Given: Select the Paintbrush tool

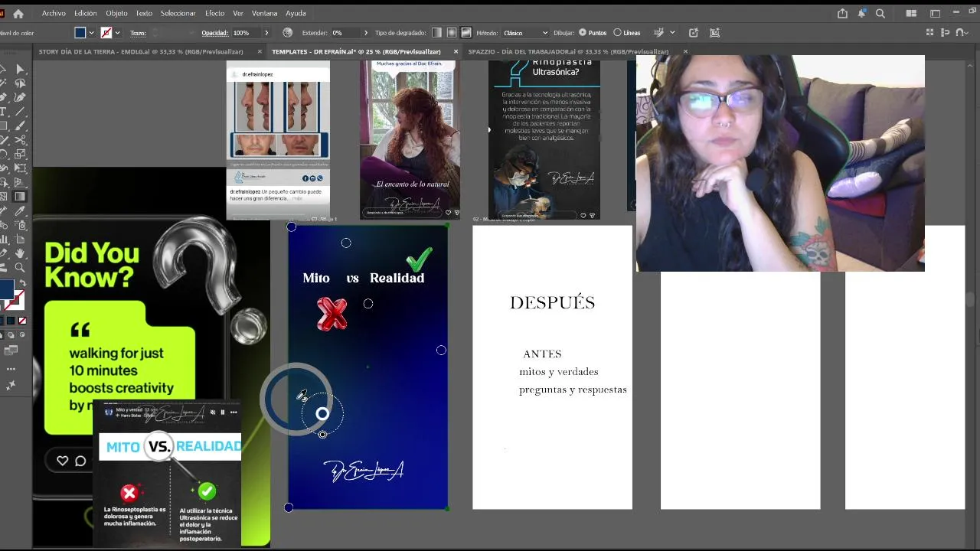Looking at the screenshot, I should click(x=20, y=125).
